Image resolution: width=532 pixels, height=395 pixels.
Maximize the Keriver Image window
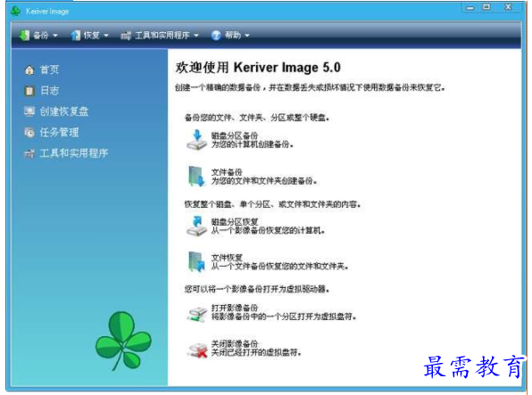(486, 7)
